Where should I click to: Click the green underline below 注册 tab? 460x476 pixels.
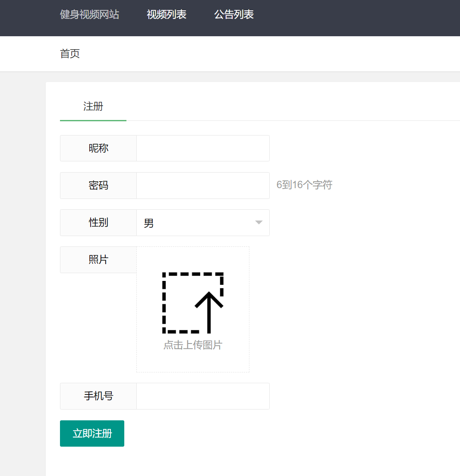point(93,121)
